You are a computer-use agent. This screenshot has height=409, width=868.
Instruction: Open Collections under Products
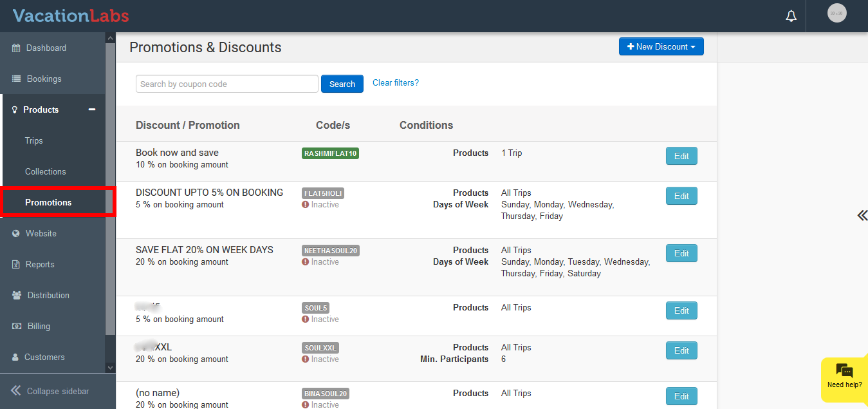point(46,172)
